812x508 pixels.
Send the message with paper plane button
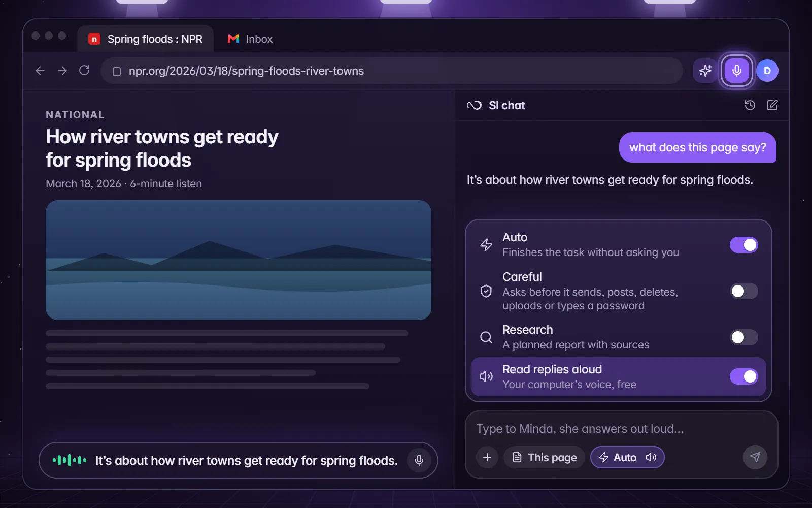[755, 457]
